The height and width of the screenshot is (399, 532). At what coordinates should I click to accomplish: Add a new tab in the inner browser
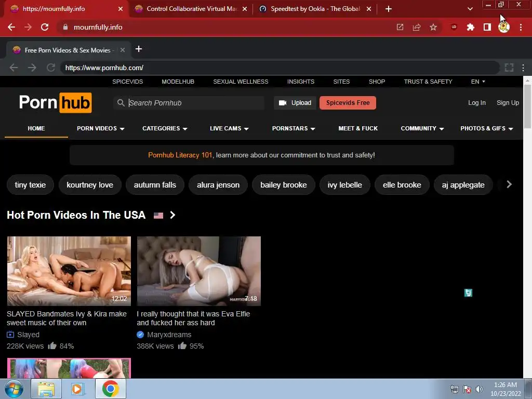pyautogui.click(x=138, y=49)
